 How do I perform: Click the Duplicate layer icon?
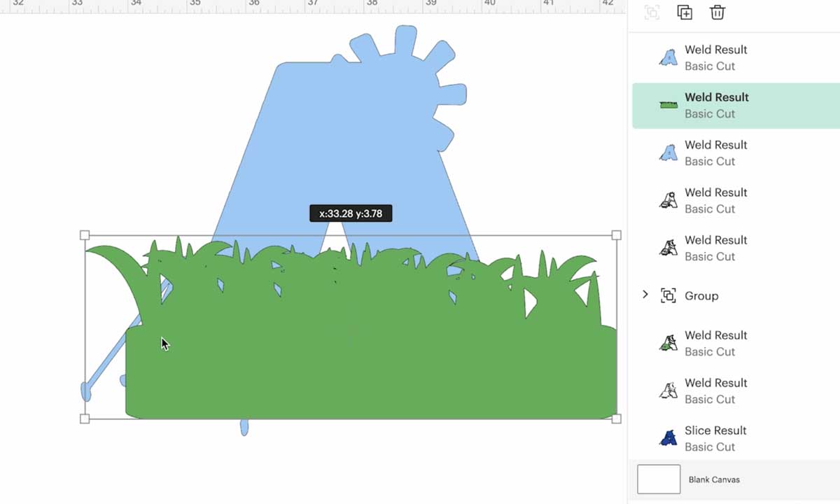[685, 12]
